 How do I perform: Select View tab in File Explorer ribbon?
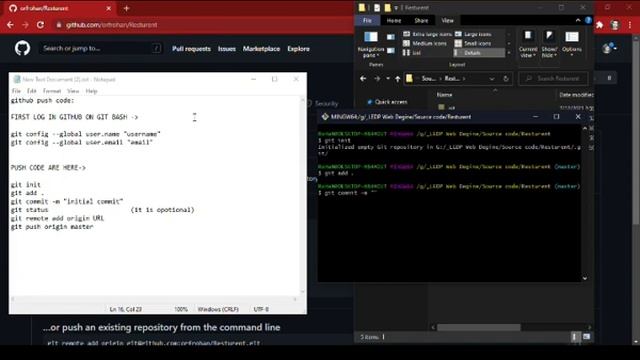(447, 20)
